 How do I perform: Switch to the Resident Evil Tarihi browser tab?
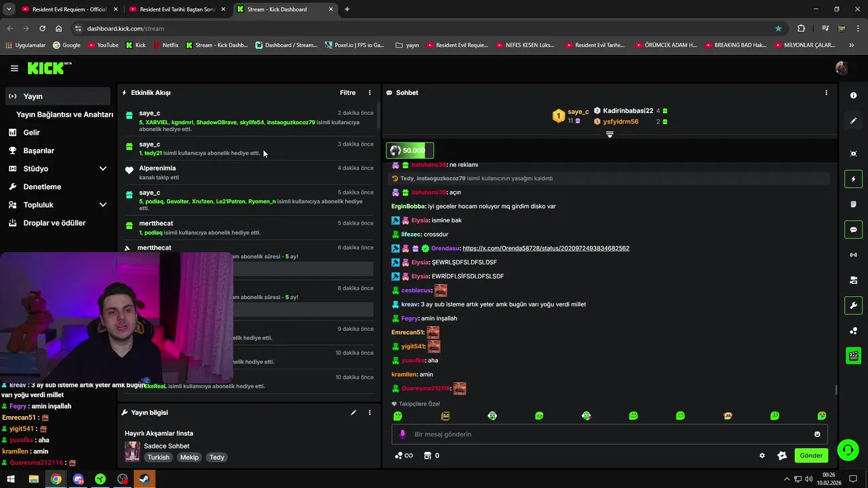point(177,9)
